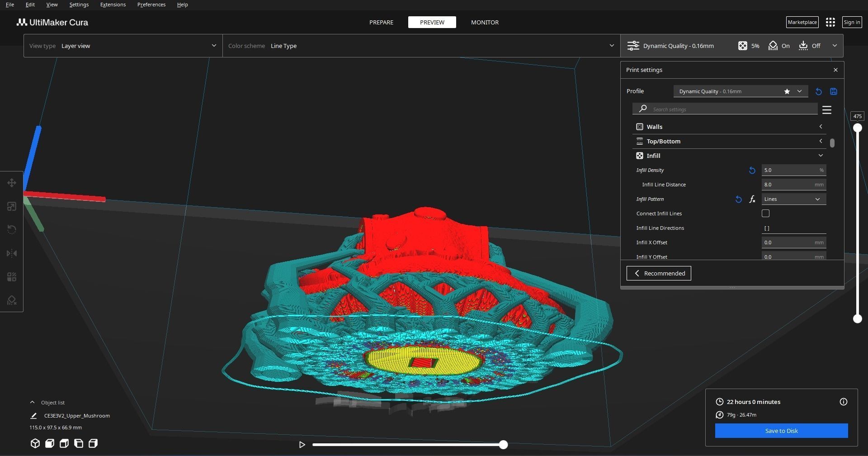Select the Move tool in left toolbar
This screenshot has height=456, width=868.
(x=12, y=183)
